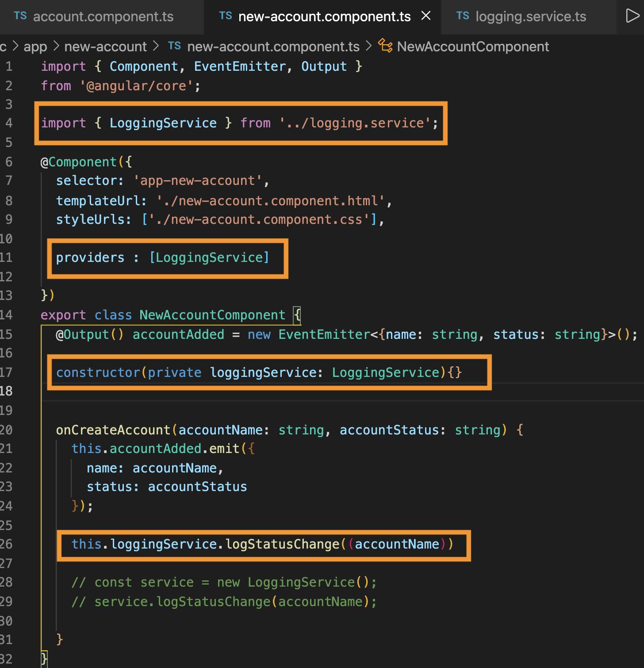
Task: Click '../logging.service' import path string
Action: (355, 123)
